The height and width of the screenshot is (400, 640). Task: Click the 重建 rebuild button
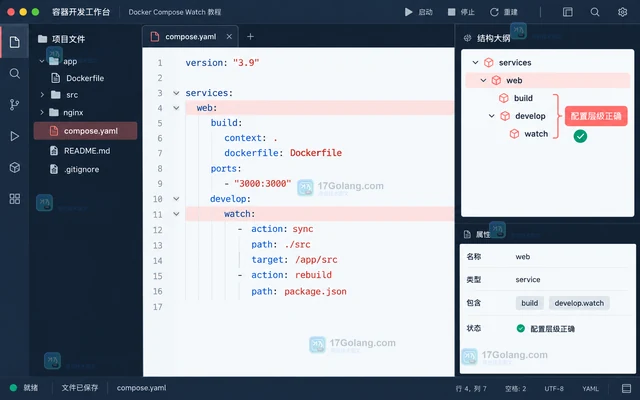pyautogui.click(x=504, y=12)
